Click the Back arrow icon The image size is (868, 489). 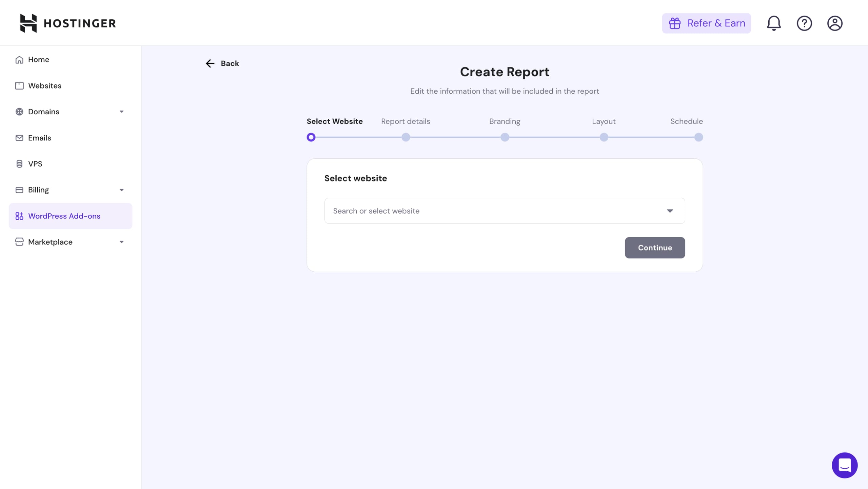210,63
